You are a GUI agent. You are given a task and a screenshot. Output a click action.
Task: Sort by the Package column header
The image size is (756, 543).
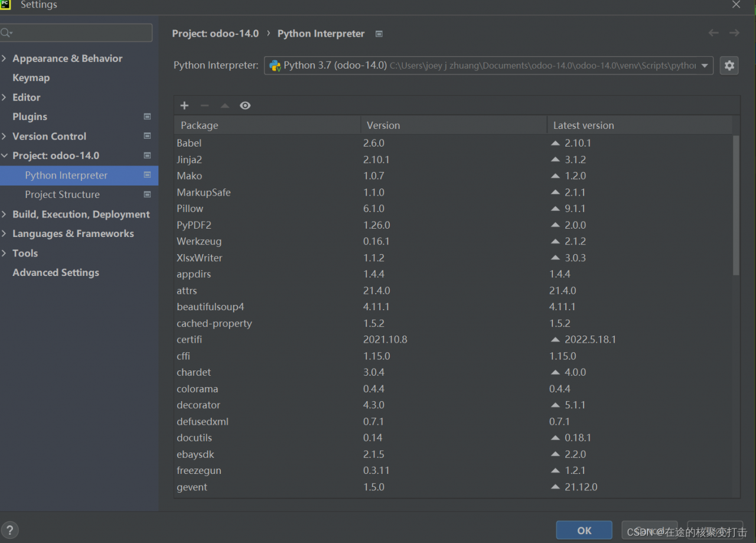268,125
